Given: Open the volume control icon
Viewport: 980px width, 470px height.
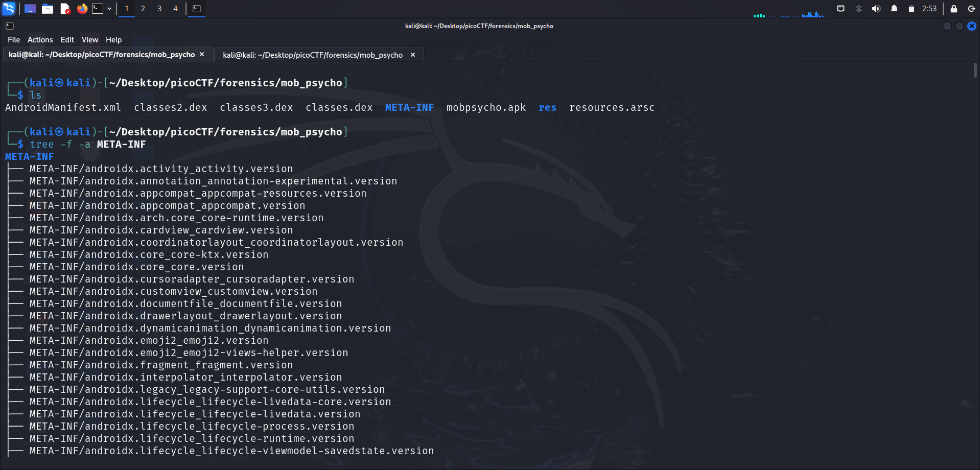Looking at the screenshot, I should (x=876, y=9).
